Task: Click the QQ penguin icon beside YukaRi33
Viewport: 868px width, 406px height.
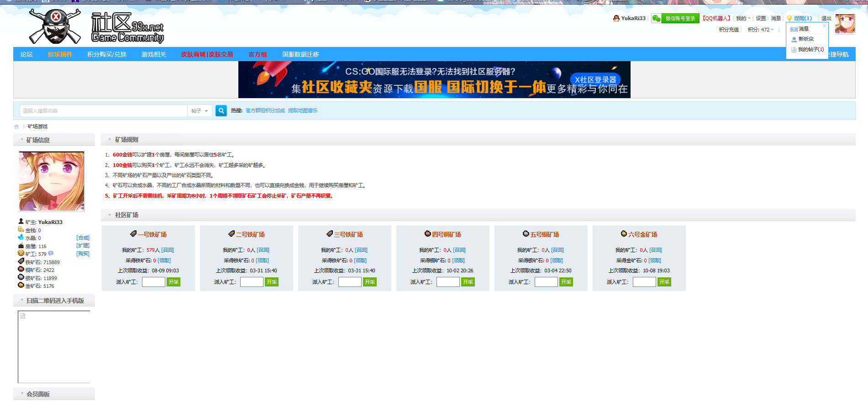Action: point(616,18)
